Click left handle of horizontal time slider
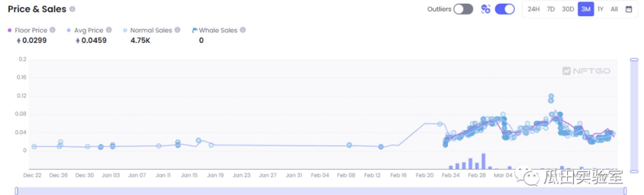The height and width of the screenshot is (195, 644). point(16,191)
